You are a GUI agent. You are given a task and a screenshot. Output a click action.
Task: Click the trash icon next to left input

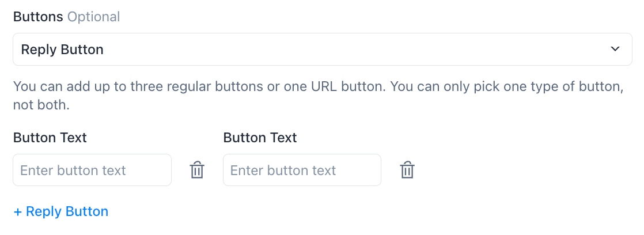197,170
